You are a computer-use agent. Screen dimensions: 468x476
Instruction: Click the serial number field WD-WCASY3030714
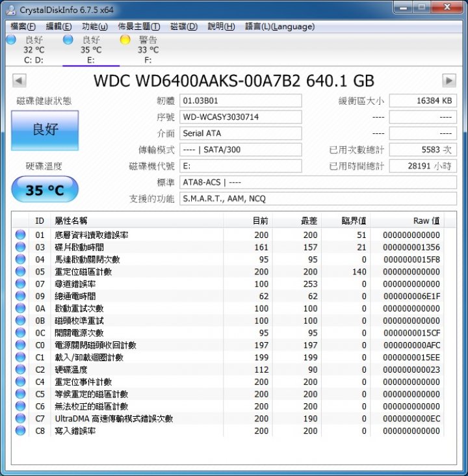(x=240, y=117)
